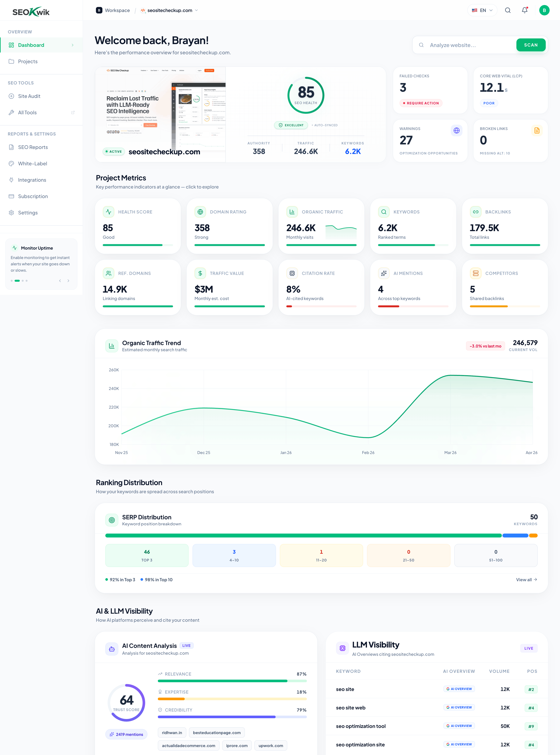This screenshot has width=560, height=755.
Task: Click the Relevance 87% progress bar
Action: point(232,681)
